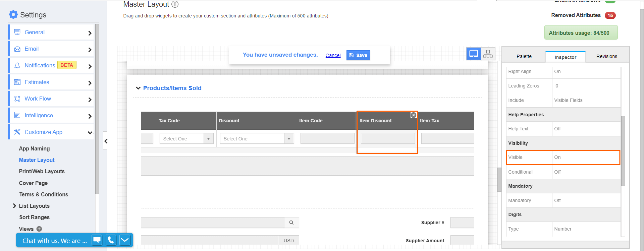Click the Master Layout info icon

(x=175, y=4)
